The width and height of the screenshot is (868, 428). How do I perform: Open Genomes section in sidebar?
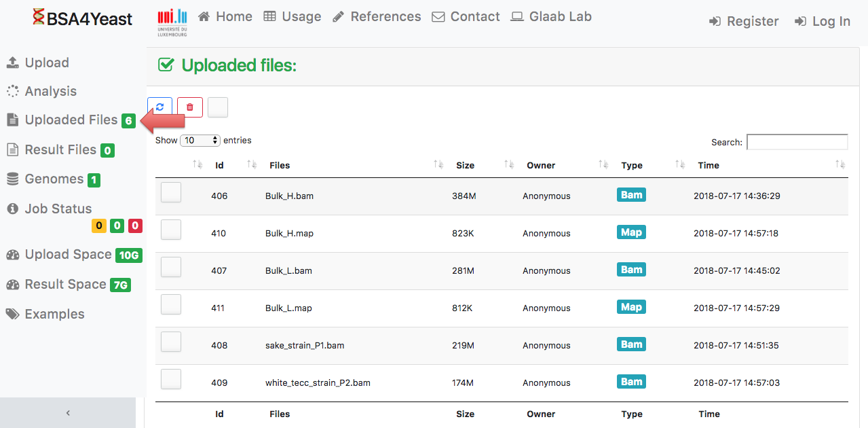coord(54,179)
